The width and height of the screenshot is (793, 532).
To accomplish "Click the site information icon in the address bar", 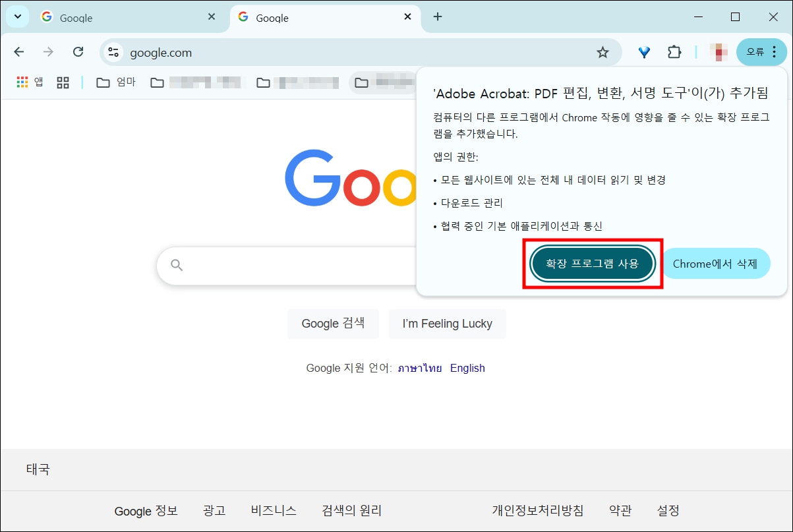I will coord(113,51).
